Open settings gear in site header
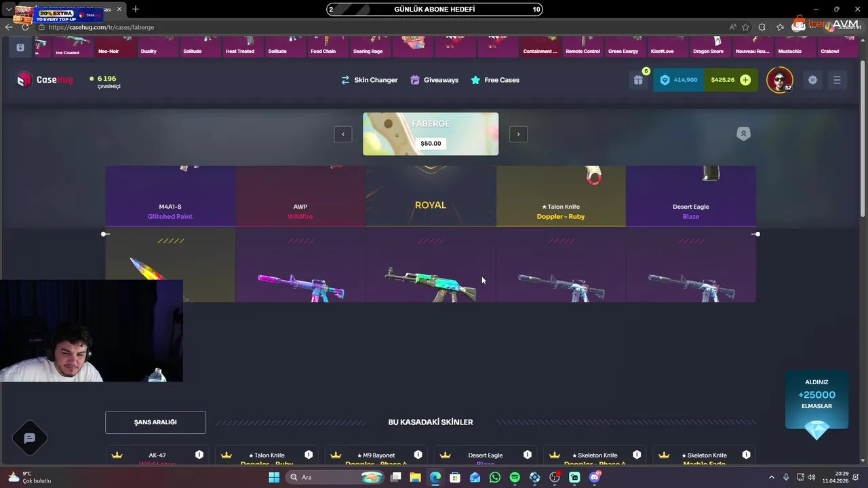The width and height of the screenshot is (868, 488). 812,80
